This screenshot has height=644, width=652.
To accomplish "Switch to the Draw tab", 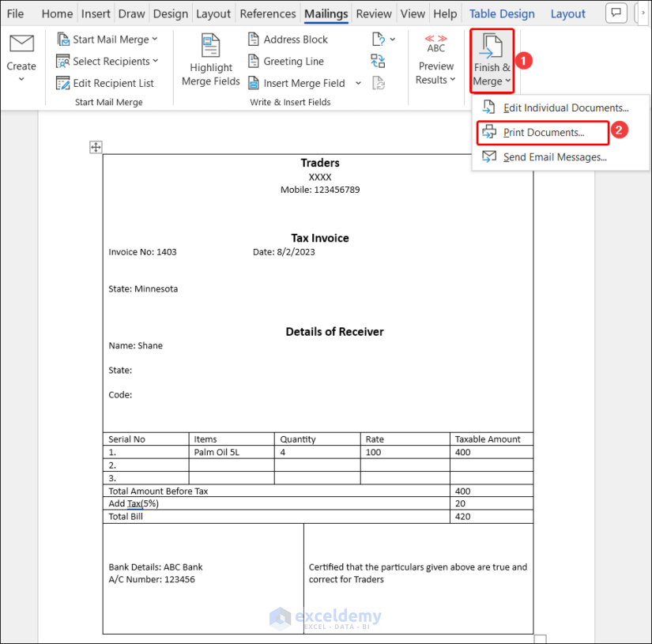I will (131, 13).
